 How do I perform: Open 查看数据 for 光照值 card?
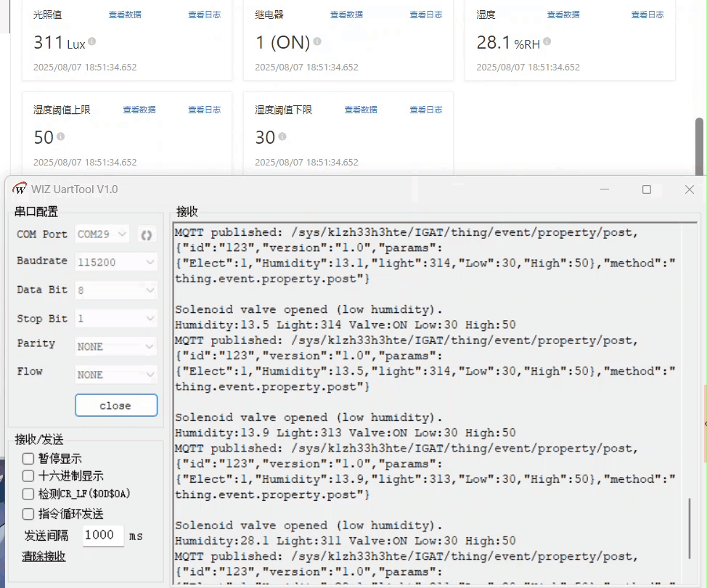pyautogui.click(x=125, y=15)
